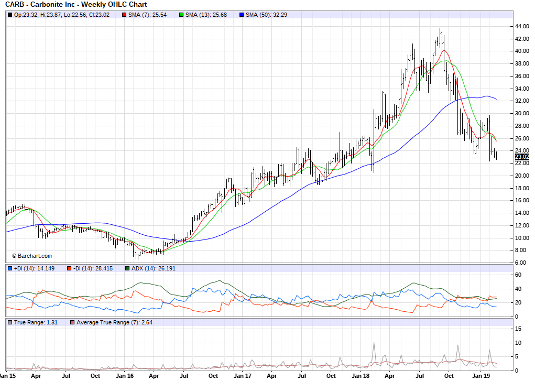Click the Jan 16 date axis label

pyautogui.click(x=125, y=376)
